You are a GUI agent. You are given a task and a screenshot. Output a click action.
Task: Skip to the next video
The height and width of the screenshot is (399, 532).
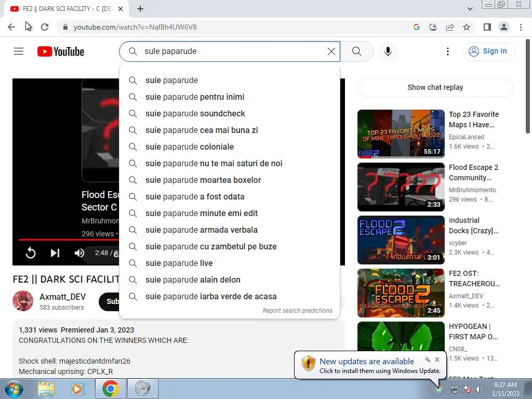click(55, 253)
